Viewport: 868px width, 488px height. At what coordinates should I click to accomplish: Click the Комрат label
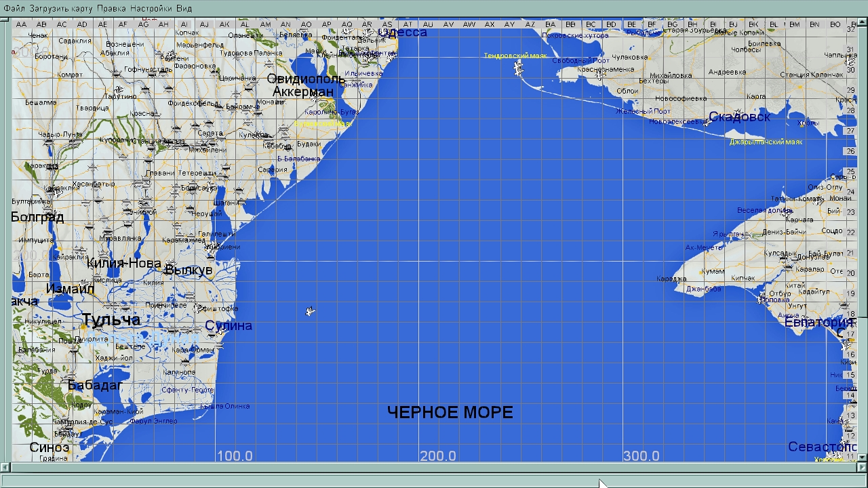70,75
